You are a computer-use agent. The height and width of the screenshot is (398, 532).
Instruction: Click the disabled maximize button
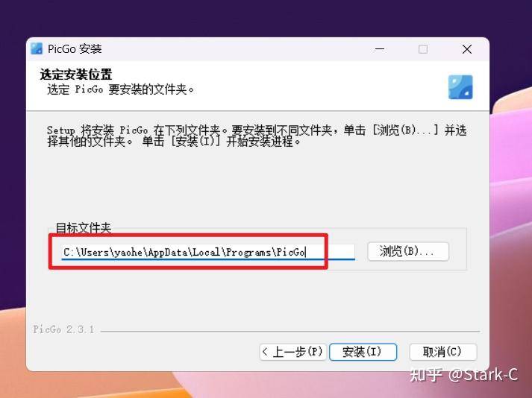coord(423,49)
